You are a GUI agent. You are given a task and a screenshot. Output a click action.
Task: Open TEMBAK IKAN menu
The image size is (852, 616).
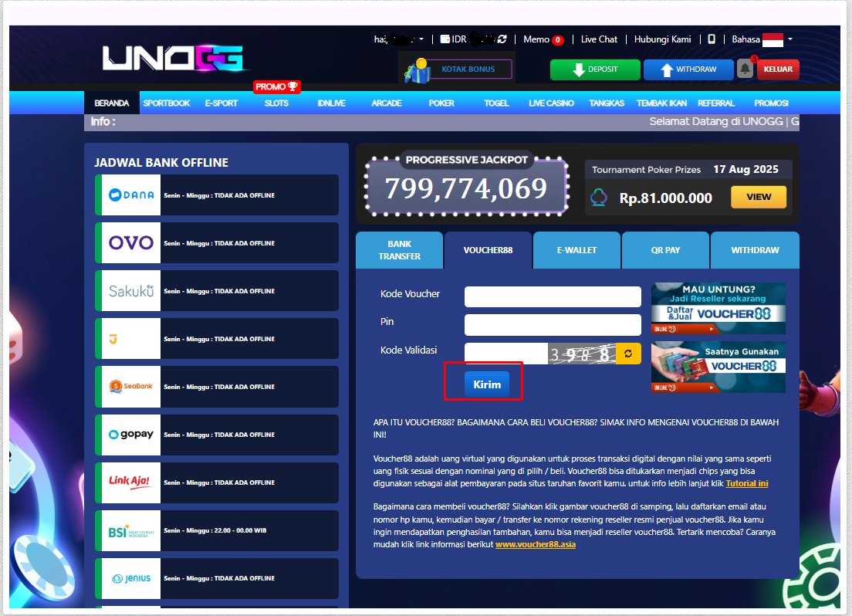pos(661,103)
